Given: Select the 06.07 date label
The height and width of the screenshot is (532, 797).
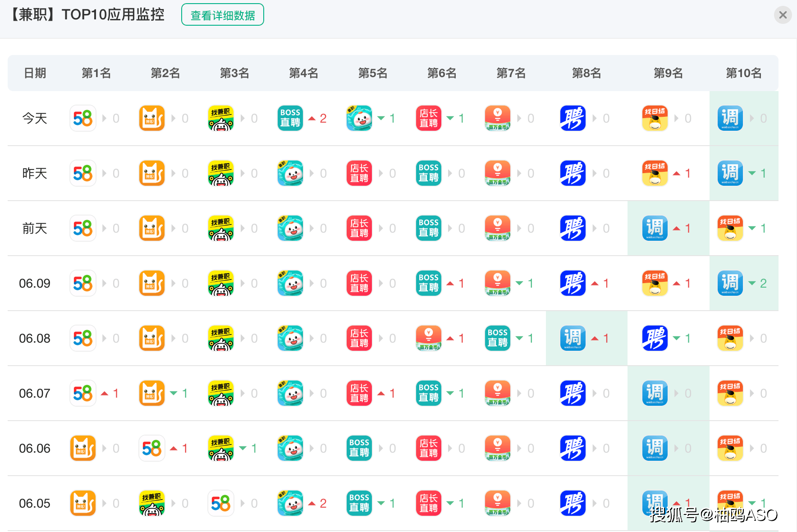Looking at the screenshot, I should click(x=35, y=393).
